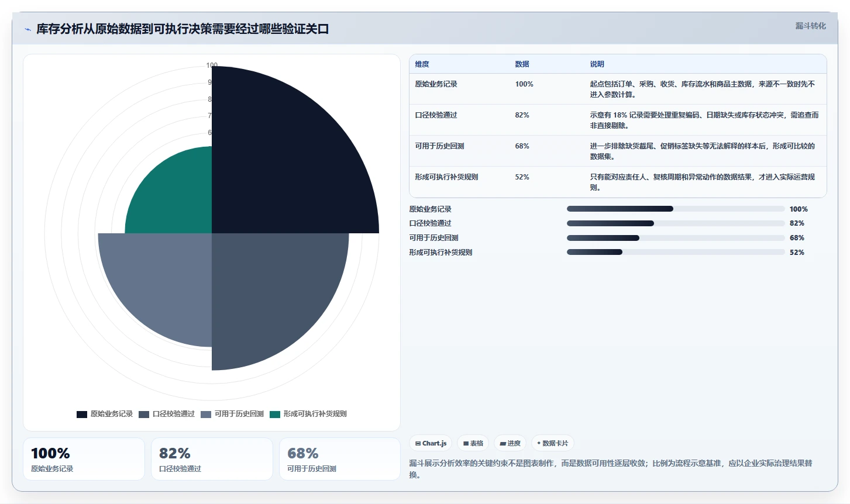
Task: Click the 形成可执行补货规则 progress bar
Action: tap(676, 253)
